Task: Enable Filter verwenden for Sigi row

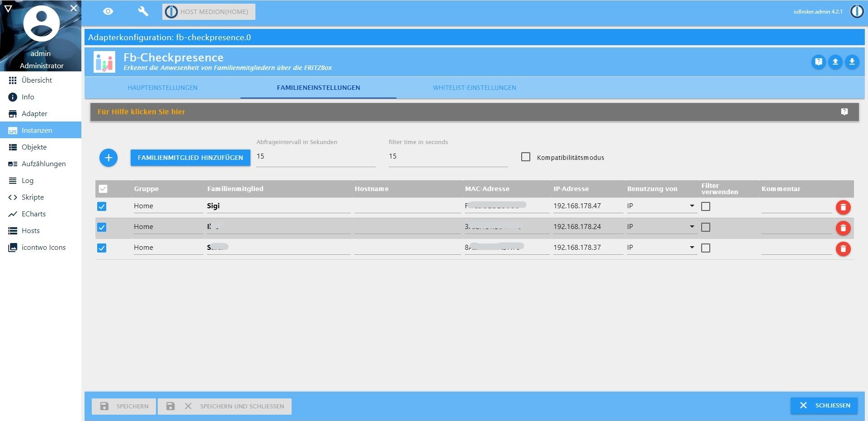Action: tap(705, 206)
